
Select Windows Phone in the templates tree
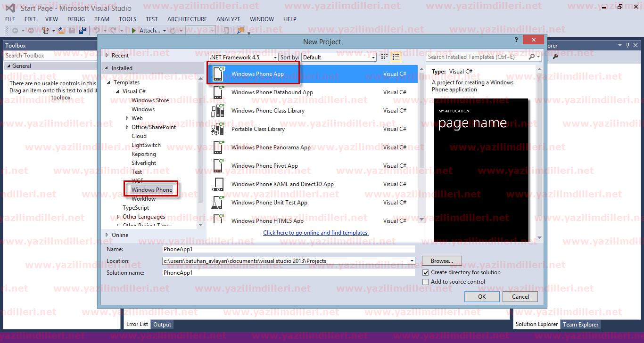(x=152, y=190)
